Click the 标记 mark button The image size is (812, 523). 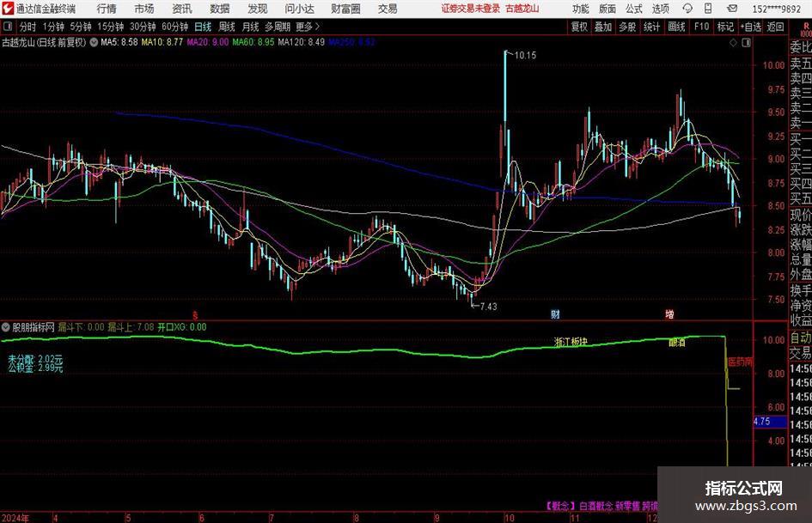[x=725, y=27]
